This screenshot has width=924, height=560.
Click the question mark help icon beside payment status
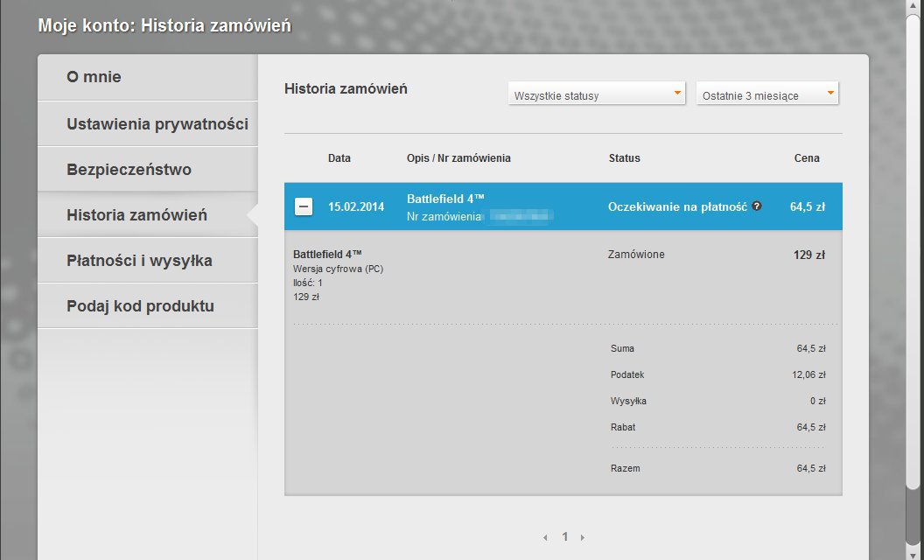pyautogui.click(x=757, y=206)
